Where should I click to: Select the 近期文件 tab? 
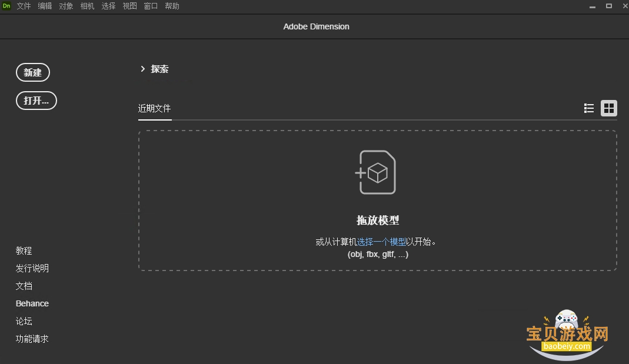click(x=154, y=109)
